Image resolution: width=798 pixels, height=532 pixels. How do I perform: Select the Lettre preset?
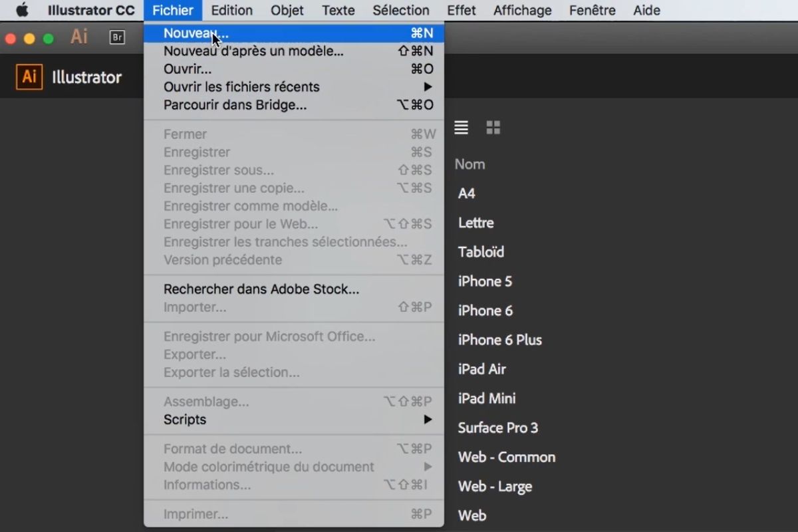(x=476, y=223)
